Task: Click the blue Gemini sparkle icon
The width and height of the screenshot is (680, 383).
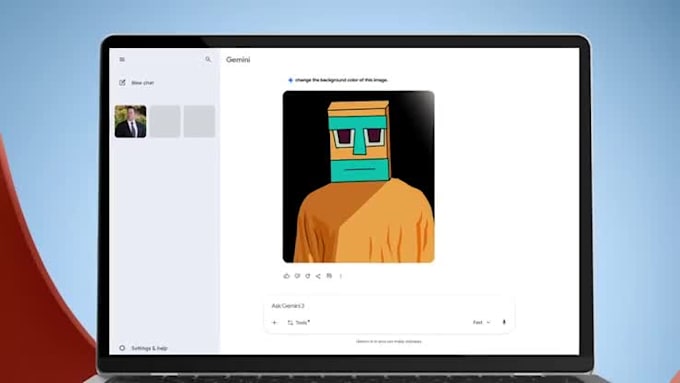Action: click(x=290, y=80)
